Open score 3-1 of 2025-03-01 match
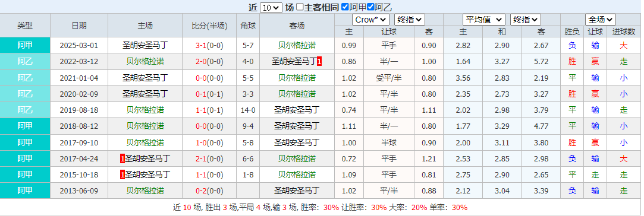 [x=201, y=46]
